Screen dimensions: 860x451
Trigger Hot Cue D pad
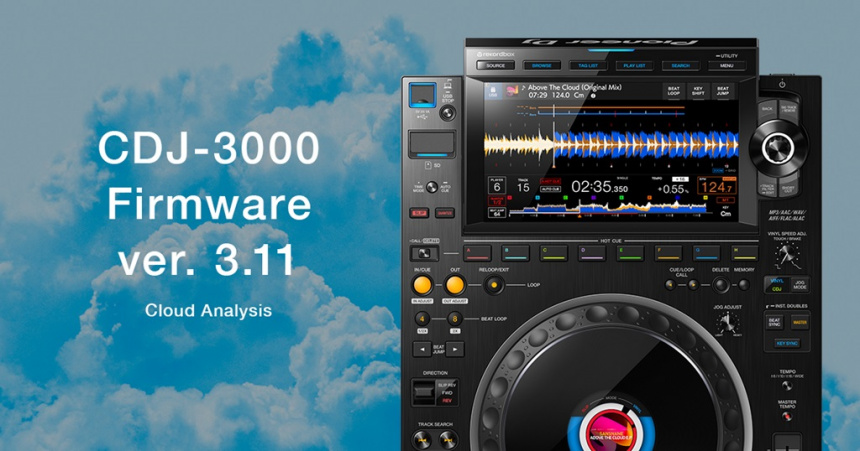592,253
